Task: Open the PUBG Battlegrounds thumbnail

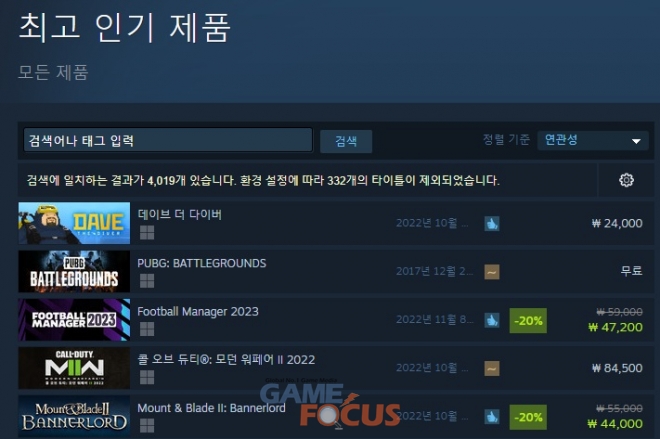Action: (74, 271)
